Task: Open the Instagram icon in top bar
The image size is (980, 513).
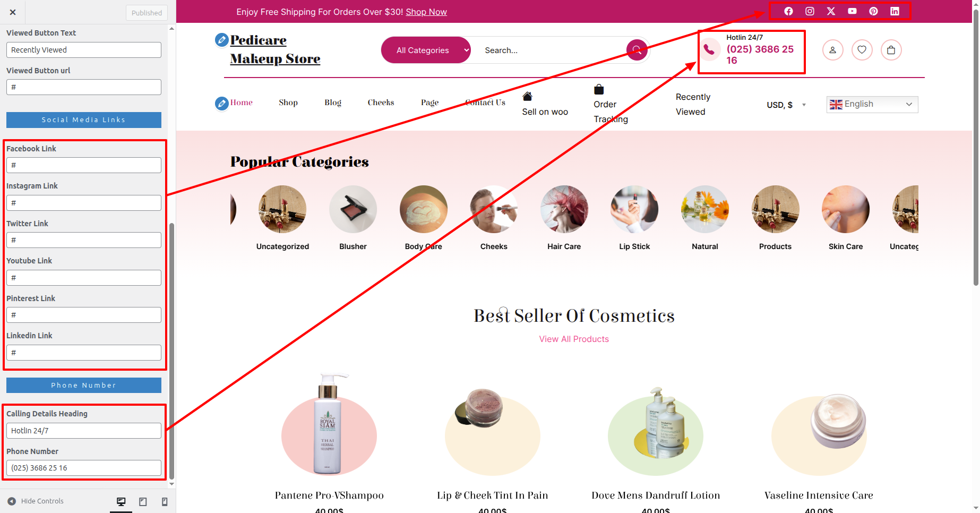Action: pos(810,11)
